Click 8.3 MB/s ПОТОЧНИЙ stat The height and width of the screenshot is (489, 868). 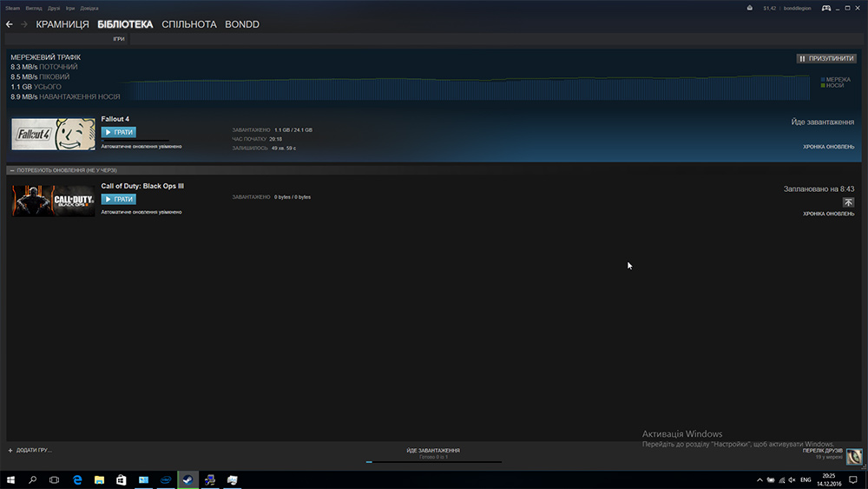(x=44, y=67)
